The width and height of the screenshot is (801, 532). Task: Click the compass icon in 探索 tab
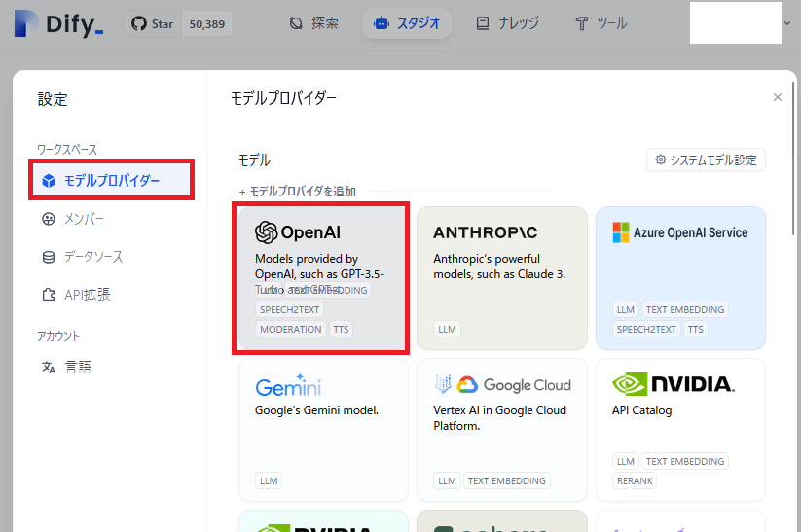click(296, 23)
